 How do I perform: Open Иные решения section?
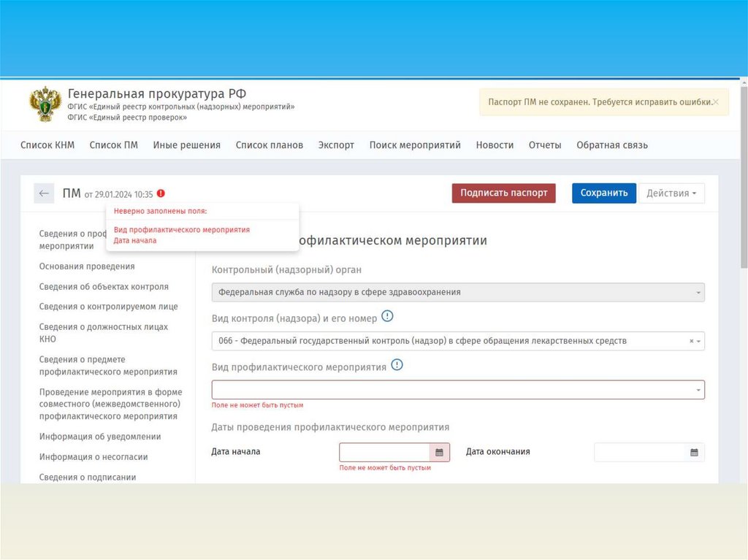pyautogui.click(x=186, y=145)
